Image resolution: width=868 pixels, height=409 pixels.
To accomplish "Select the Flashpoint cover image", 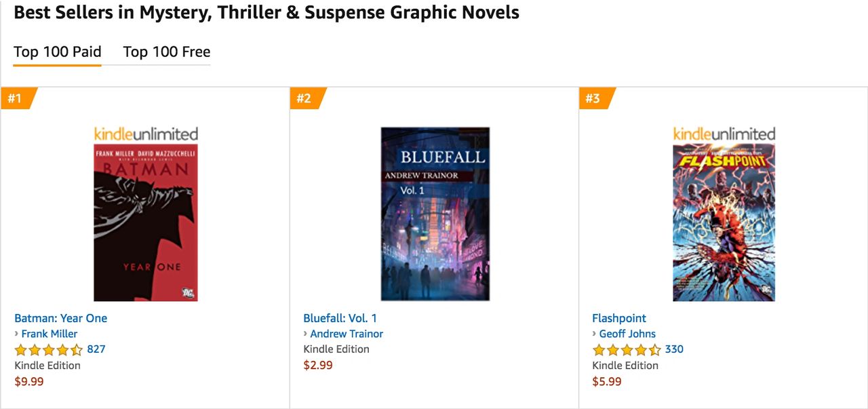I will (x=724, y=222).
